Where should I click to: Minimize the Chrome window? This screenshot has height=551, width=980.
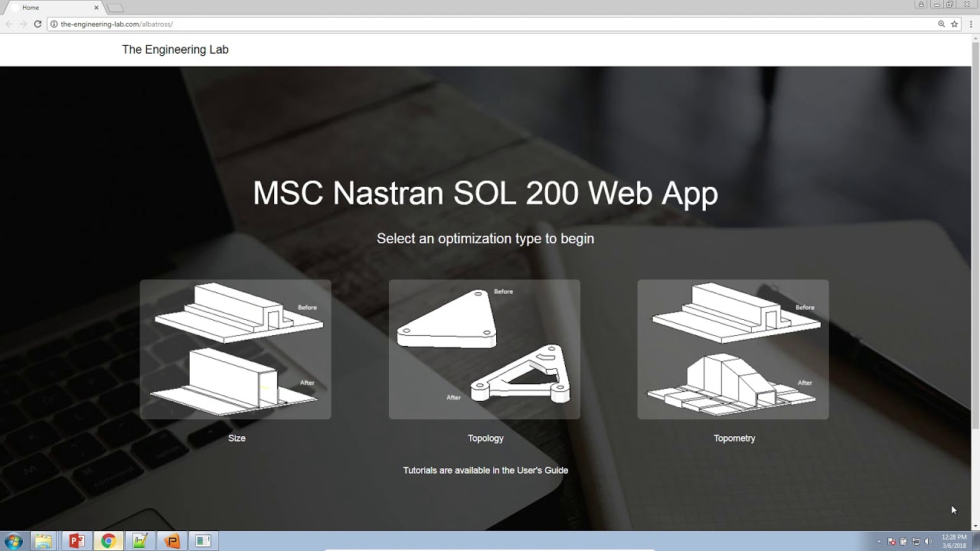pyautogui.click(x=937, y=4)
